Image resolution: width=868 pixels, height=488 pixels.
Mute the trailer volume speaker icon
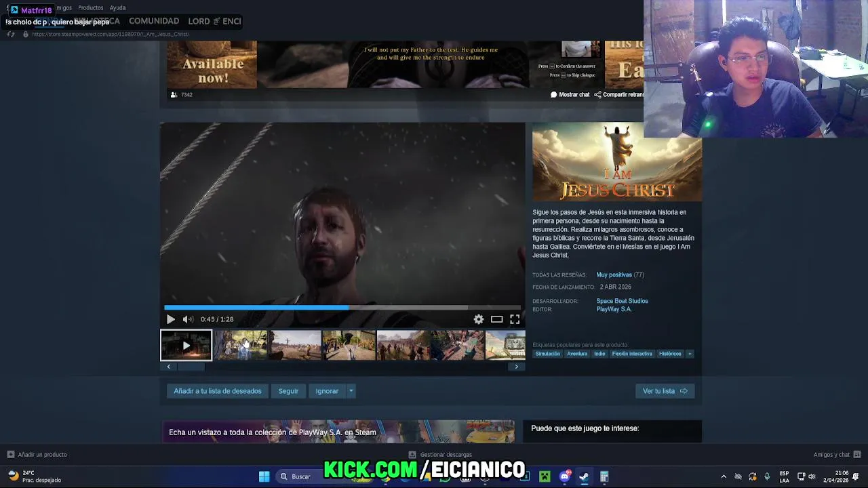(x=188, y=319)
